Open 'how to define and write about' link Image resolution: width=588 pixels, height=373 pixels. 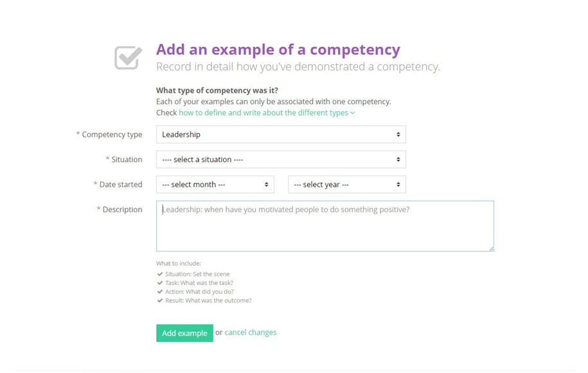[x=263, y=113]
